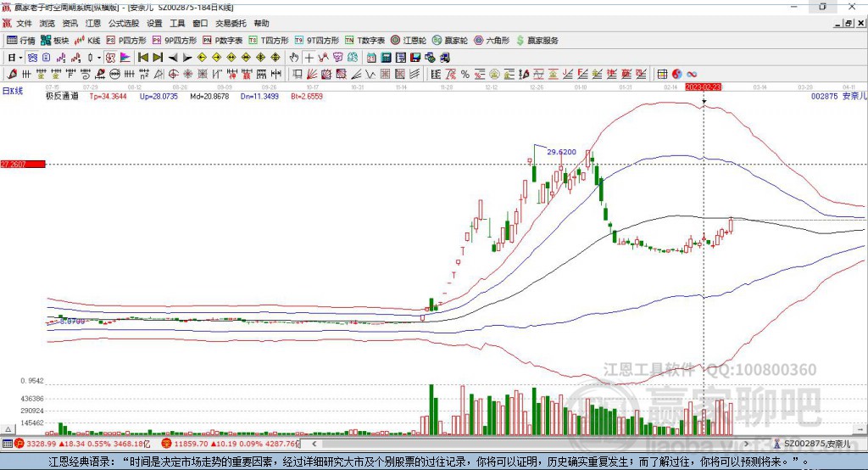Open the 窗口 menu
Viewport: 868px width, 470px height.
click(200, 23)
